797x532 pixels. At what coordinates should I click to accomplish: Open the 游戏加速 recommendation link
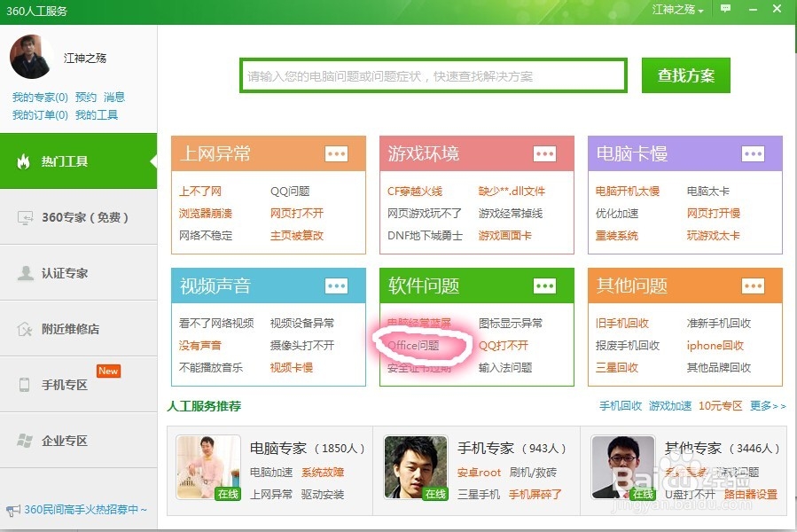[670, 406]
